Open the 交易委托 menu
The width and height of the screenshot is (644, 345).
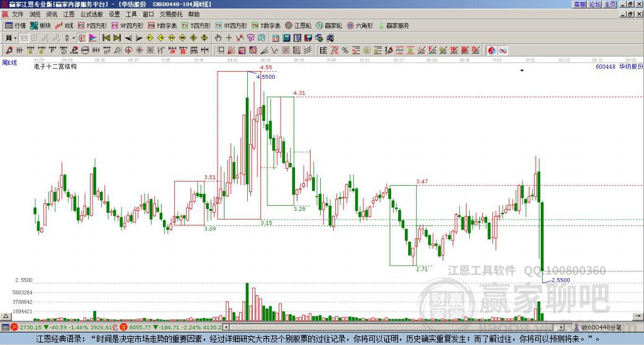[x=171, y=14]
